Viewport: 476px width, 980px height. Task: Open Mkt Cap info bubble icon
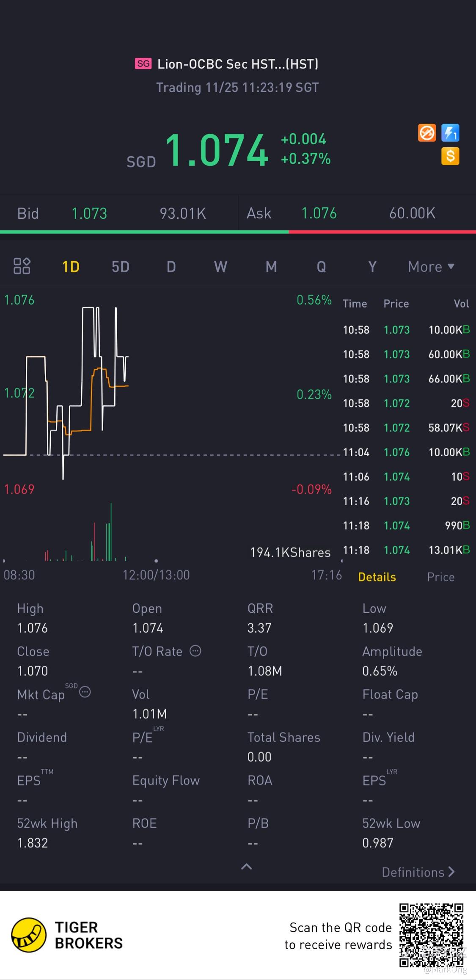[x=85, y=692]
